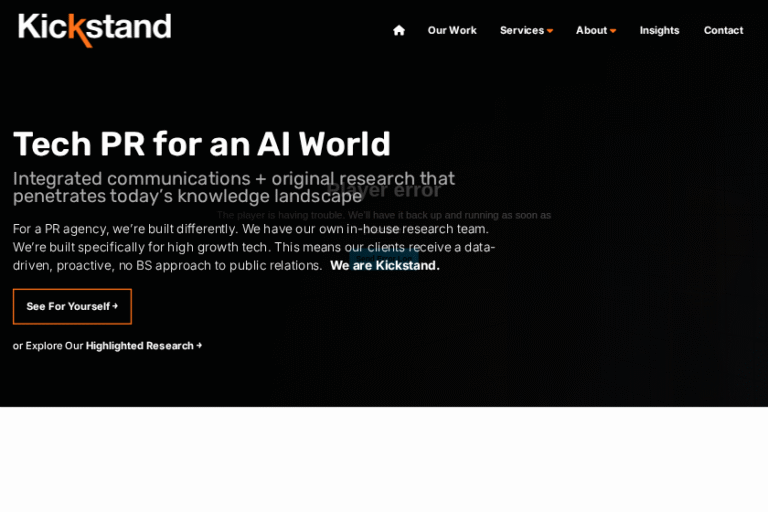
Task: Open the About menu label
Action: pos(591,30)
